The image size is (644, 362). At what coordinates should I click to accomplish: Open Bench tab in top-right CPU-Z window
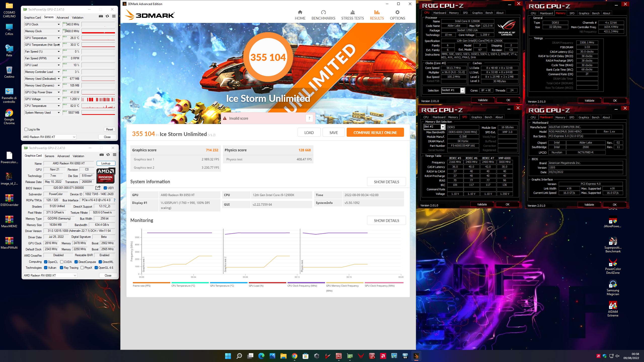(595, 13)
